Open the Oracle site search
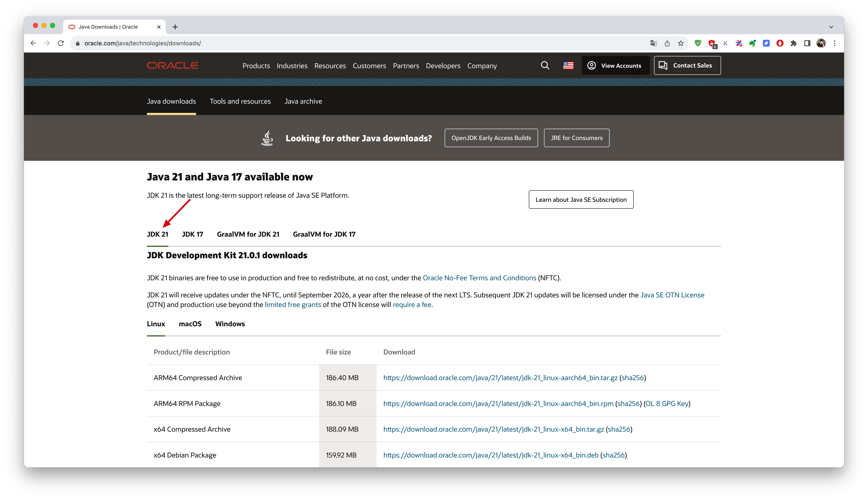 pos(545,65)
